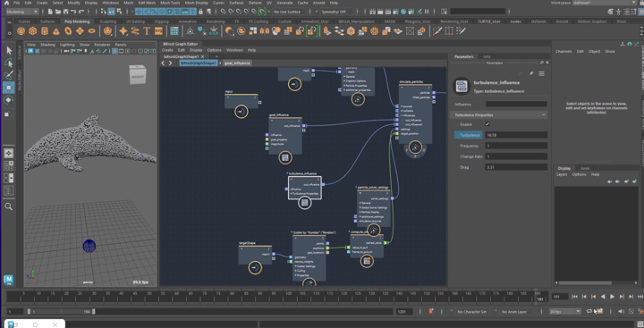
Task: Click the Channel Box horizontal scrollbar
Action: click(x=585, y=282)
